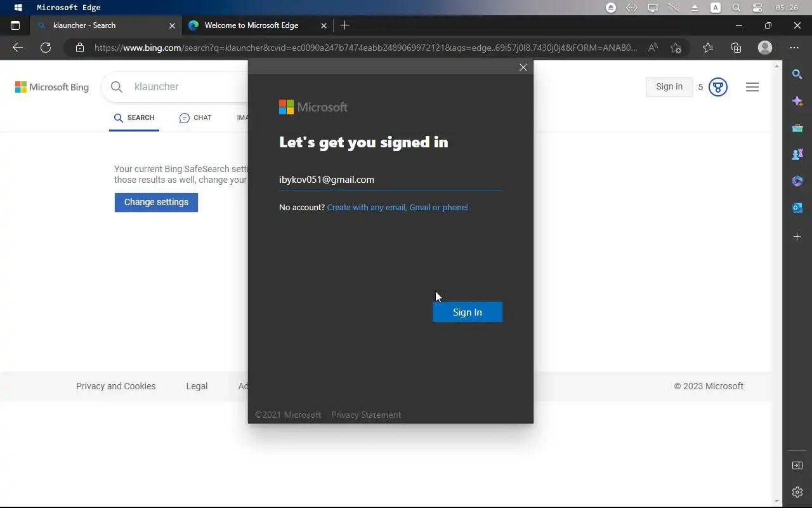The width and height of the screenshot is (812, 508).
Task: Open sidebar Outlook icon
Action: click(x=797, y=208)
